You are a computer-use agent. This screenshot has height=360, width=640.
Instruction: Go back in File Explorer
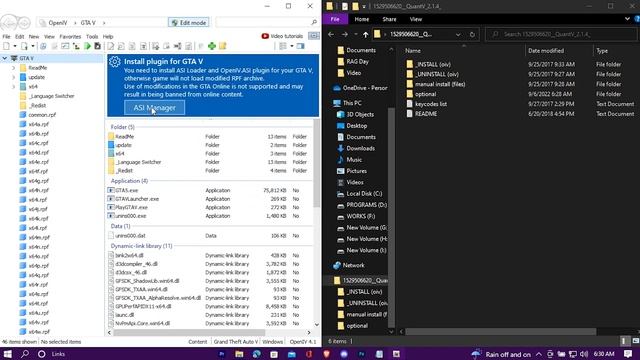(x=331, y=35)
